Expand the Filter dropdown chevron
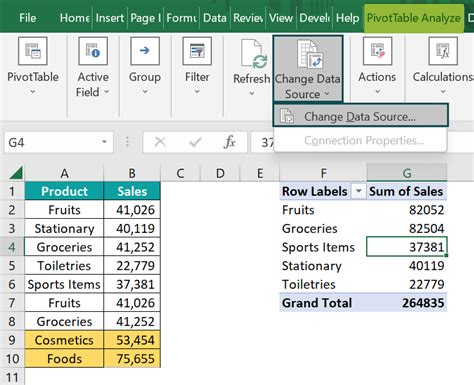The height and width of the screenshot is (385, 474). (197, 91)
